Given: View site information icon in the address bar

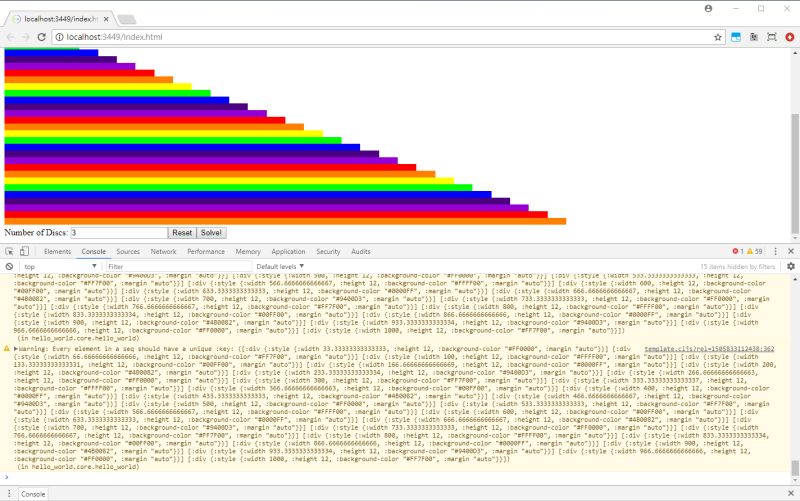Looking at the screenshot, I should (x=59, y=37).
